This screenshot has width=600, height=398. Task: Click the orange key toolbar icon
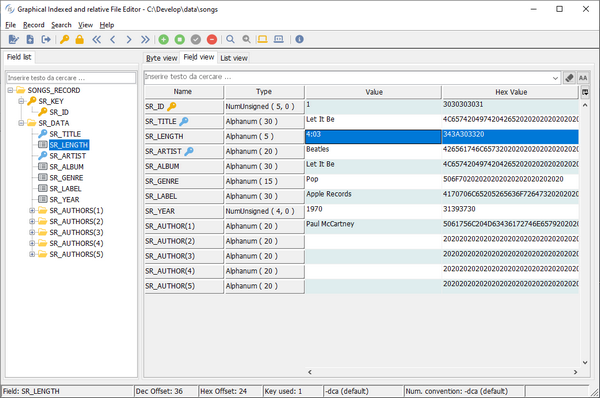(64, 39)
